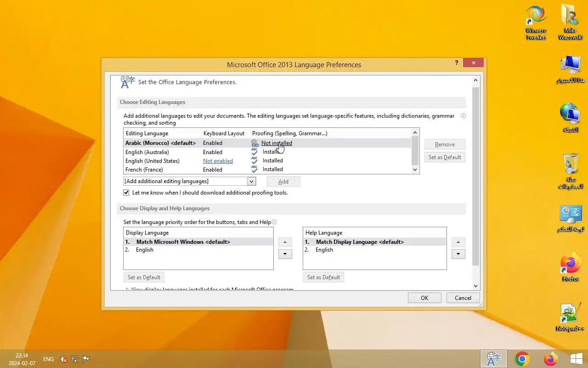Click the network tray icon
This screenshot has height=368, width=588.
click(74, 359)
